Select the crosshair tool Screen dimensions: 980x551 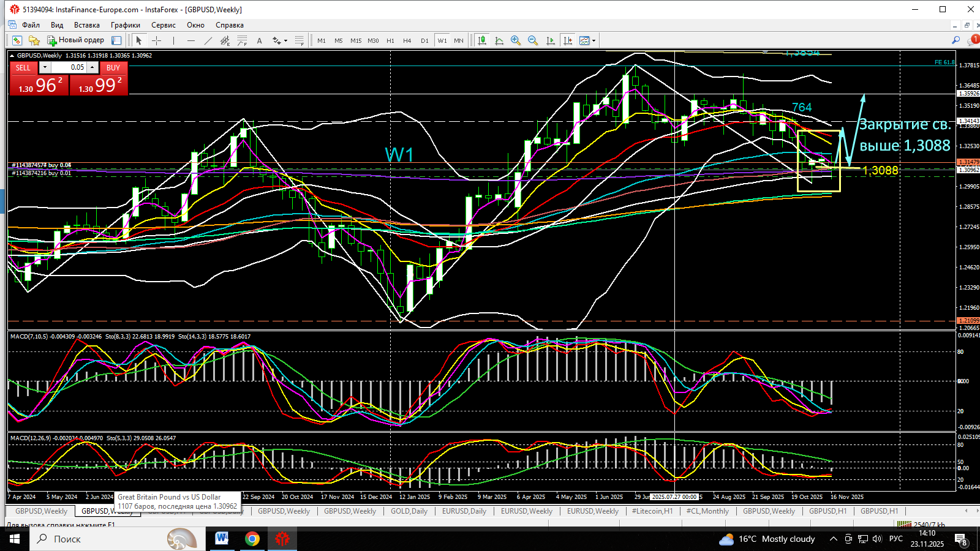pyautogui.click(x=156, y=40)
